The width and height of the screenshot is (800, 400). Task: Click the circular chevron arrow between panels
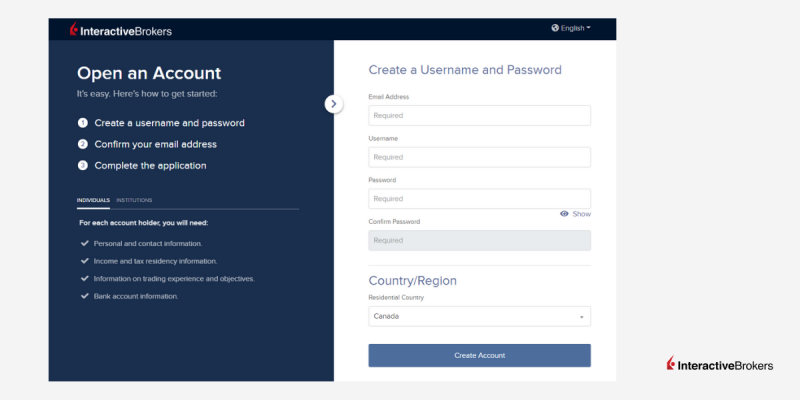(x=334, y=104)
